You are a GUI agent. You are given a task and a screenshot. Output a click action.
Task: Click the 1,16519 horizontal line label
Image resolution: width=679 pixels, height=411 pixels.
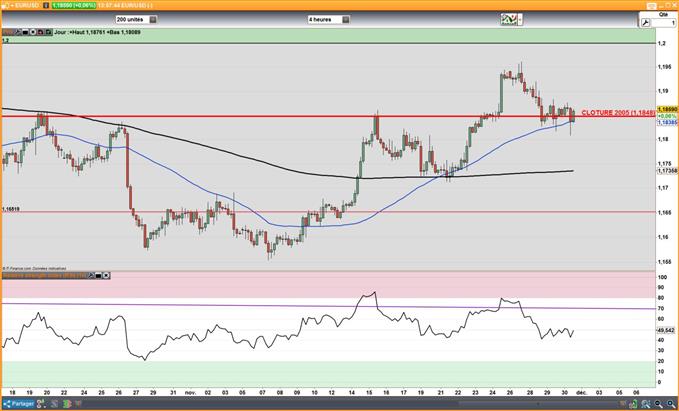click(x=11, y=209)
